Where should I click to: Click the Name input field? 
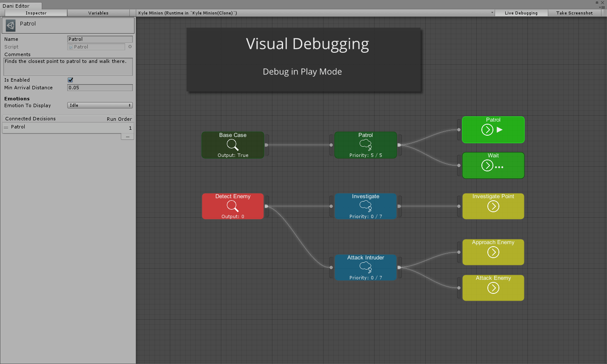point(100,39)
